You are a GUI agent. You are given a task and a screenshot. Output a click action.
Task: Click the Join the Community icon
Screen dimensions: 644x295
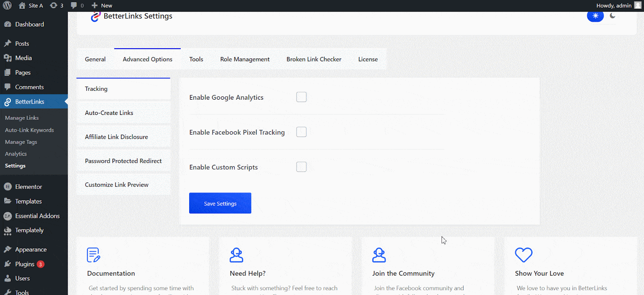[379, 255]
